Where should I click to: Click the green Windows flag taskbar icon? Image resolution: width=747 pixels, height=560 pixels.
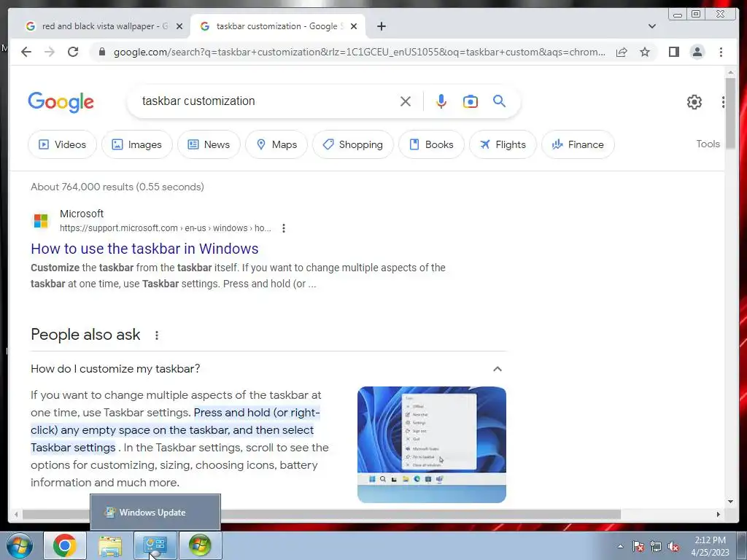200,545
